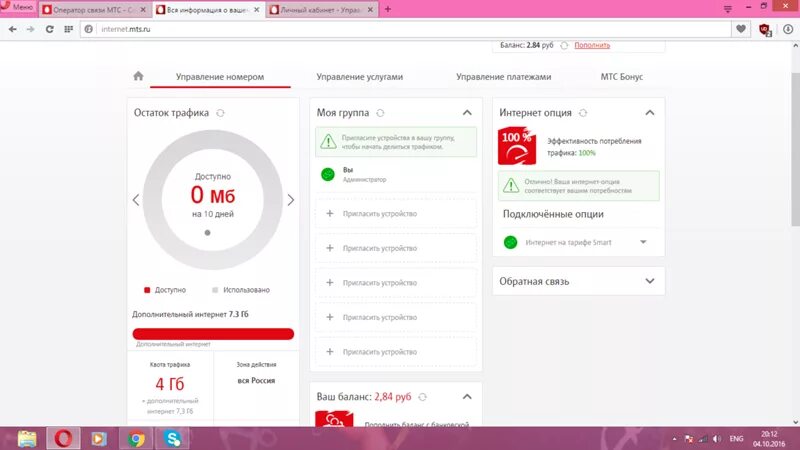Open a new browser tab
The width and height of the screenshot is (800, 450).
click(x=388, y=9)
